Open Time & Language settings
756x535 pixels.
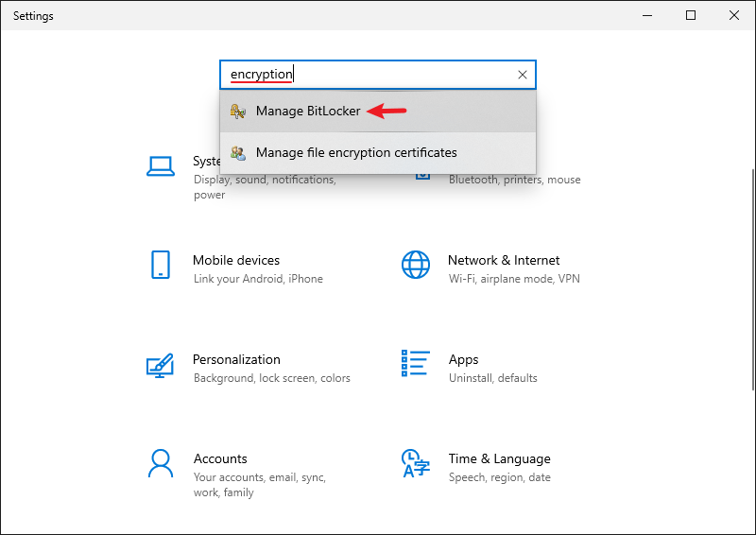tap(500, 458)
